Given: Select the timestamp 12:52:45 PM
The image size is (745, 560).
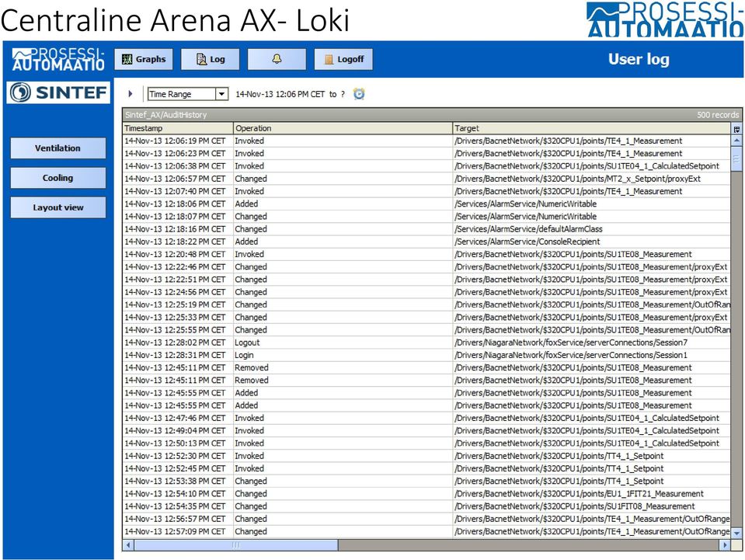Looking at the screenshot, I should click(175, 468).
